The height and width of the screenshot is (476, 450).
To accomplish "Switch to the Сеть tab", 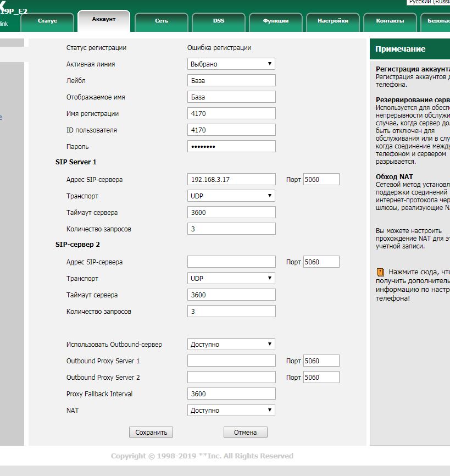I will (161, 21).
